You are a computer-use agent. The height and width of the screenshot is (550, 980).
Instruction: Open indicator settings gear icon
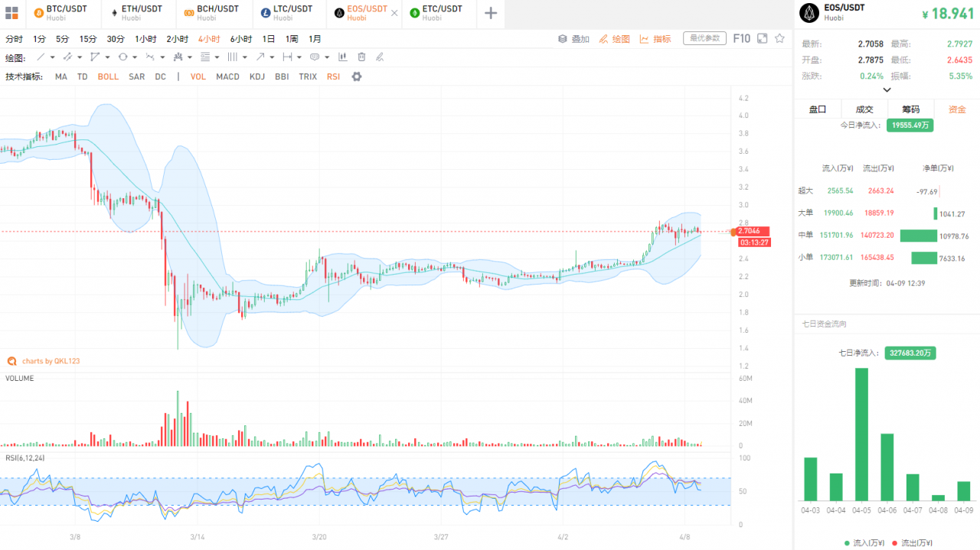[356, 76]
